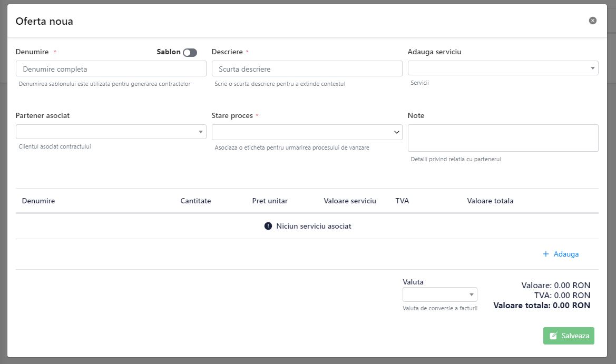Focus the Scurta descriere text field
Image resolution: width=616 pixels, height=364 pixels.
coord(307,69)
